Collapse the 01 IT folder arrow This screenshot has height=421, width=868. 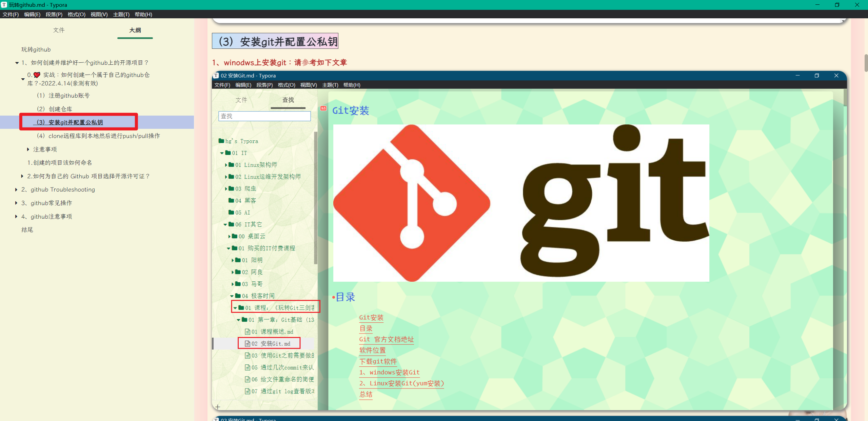point(222,153)
